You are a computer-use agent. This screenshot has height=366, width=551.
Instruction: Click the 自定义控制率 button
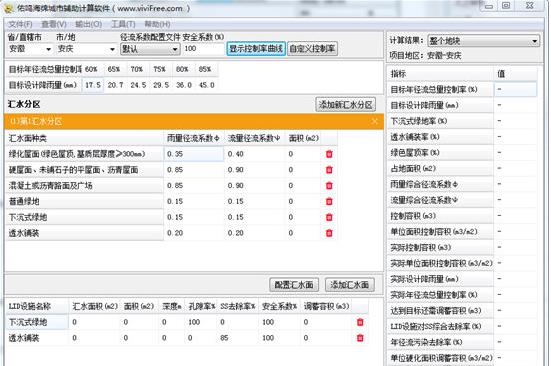click(x=312, y=48)
